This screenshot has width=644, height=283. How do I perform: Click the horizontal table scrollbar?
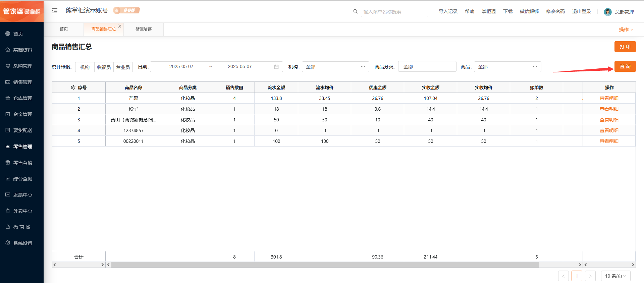(x=325, y=265)
